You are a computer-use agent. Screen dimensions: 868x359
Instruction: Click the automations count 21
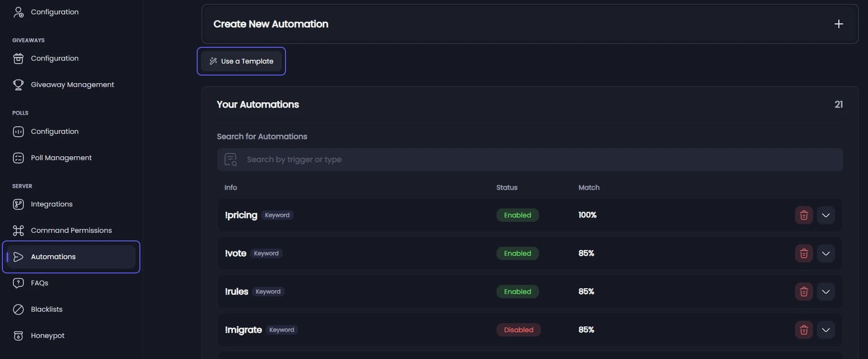tap(838, 104)
